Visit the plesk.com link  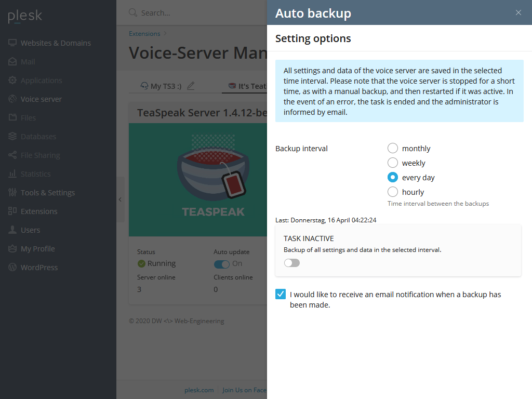(199, 390)
